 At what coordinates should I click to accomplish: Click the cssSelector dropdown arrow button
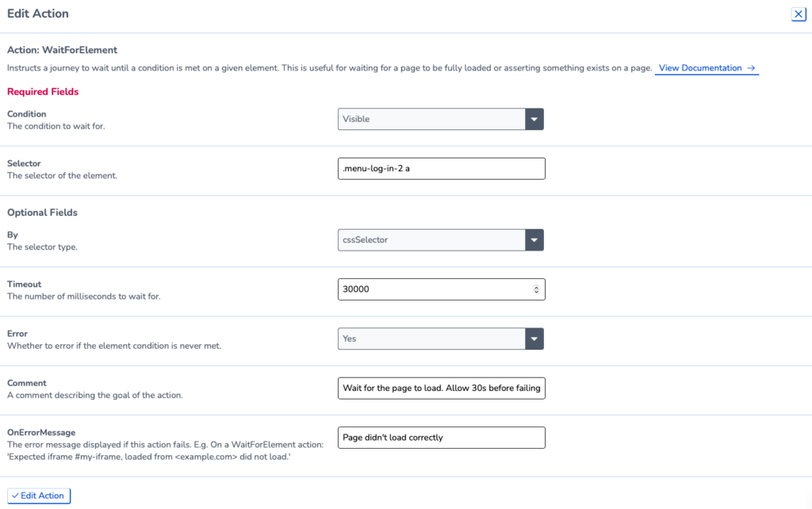tap(534, 240)
